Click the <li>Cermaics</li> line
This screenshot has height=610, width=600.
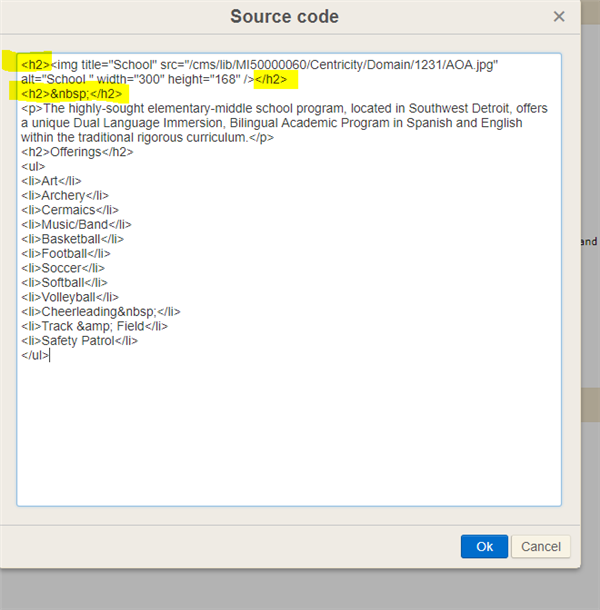[70, 210]
